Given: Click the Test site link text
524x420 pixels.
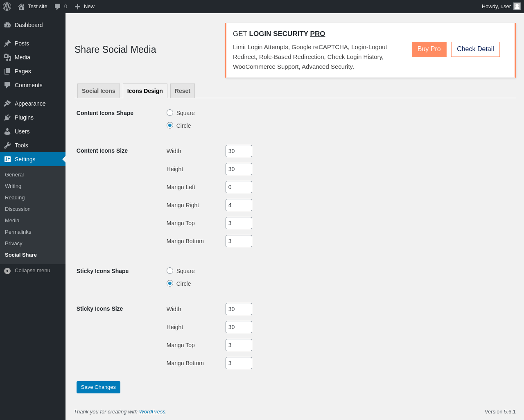Looking at the screenshot, I should pos(38,7).
